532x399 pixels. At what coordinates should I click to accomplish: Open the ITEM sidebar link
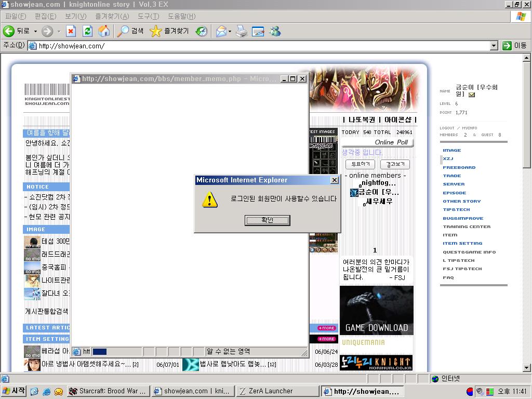pos(450,235)
